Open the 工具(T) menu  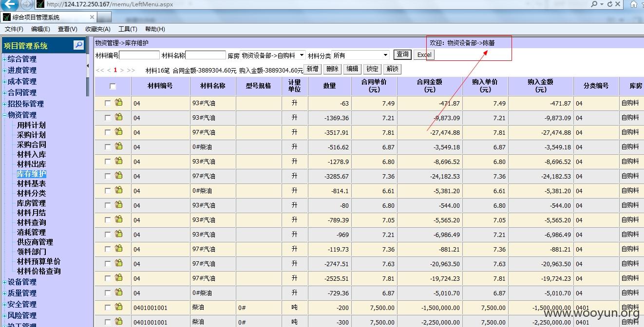(x=128, y=29)
